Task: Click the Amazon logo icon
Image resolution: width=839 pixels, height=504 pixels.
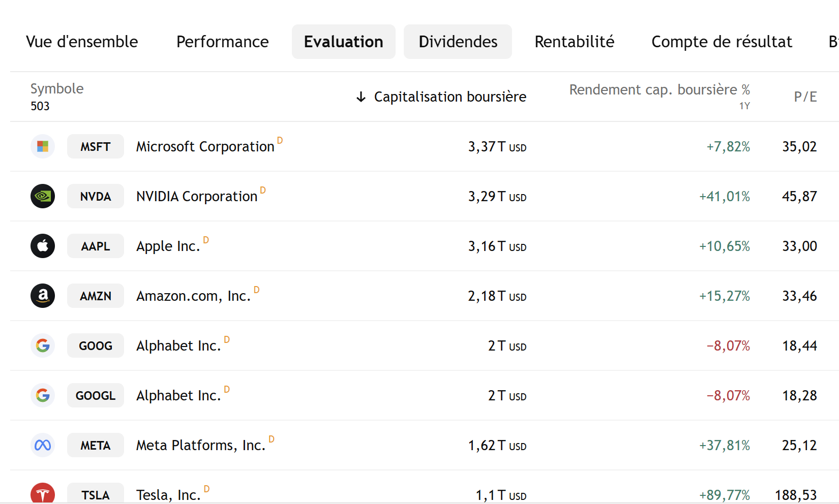Action: 43,296
